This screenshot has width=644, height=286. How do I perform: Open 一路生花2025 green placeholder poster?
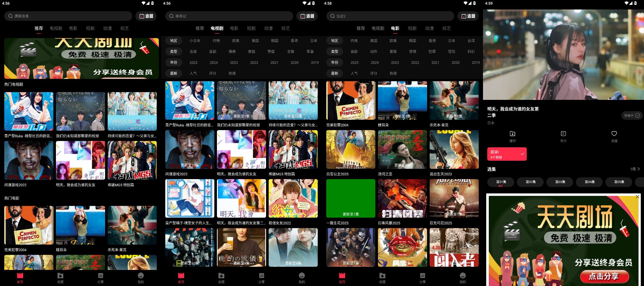click(x=351, y=198)
